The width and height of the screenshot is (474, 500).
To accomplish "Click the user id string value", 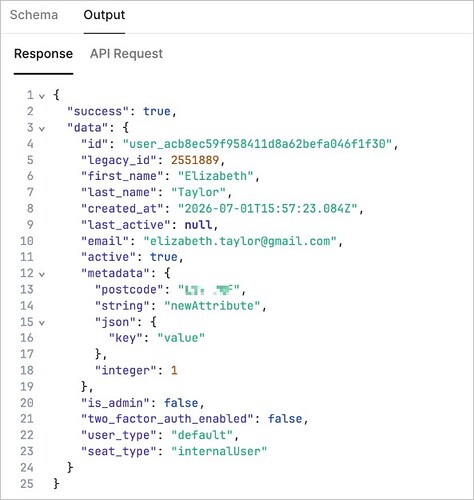I will pyautogui.click(x=257, y=144).
